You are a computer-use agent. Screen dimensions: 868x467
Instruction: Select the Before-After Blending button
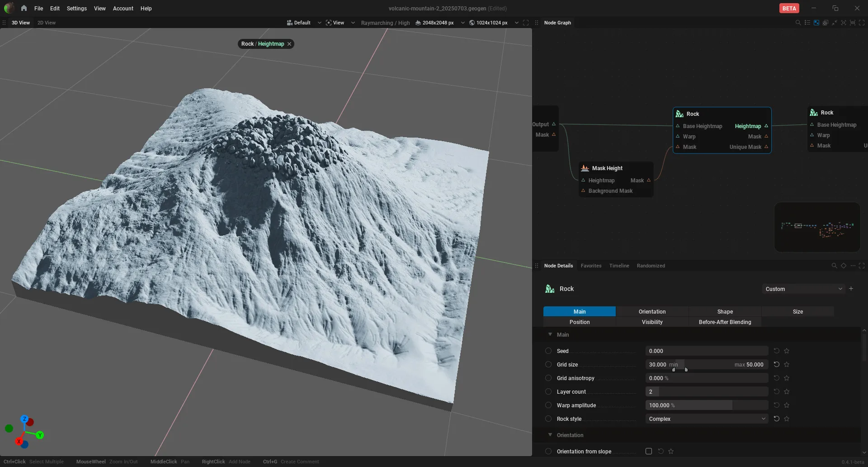click(725, 322)
